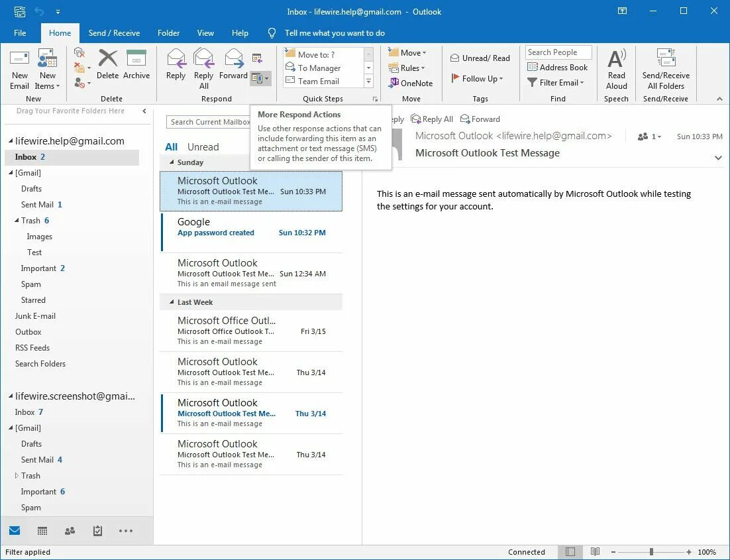Start Read Aloud speech
This screenshot has height=560, width=730.
pos(617,70)
